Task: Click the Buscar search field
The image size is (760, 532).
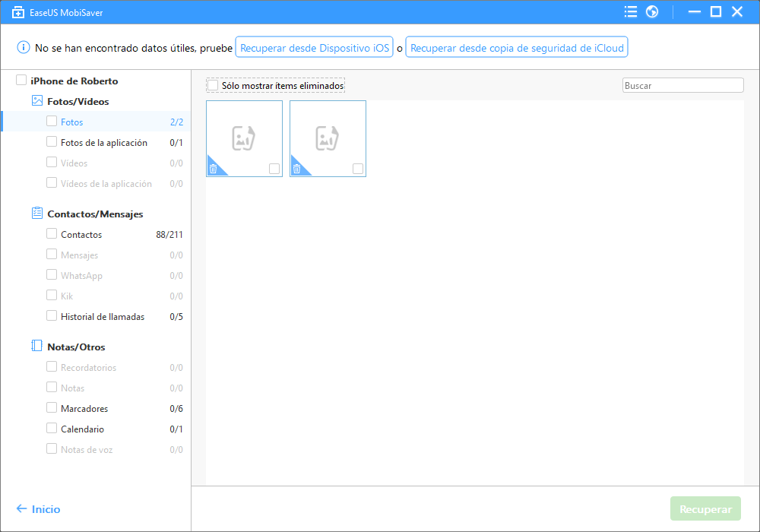Action: [x=682, y=86]
